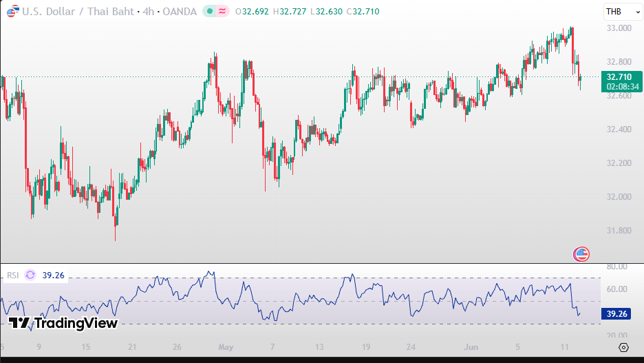Click the 19 date on time axis

(365, 347)
